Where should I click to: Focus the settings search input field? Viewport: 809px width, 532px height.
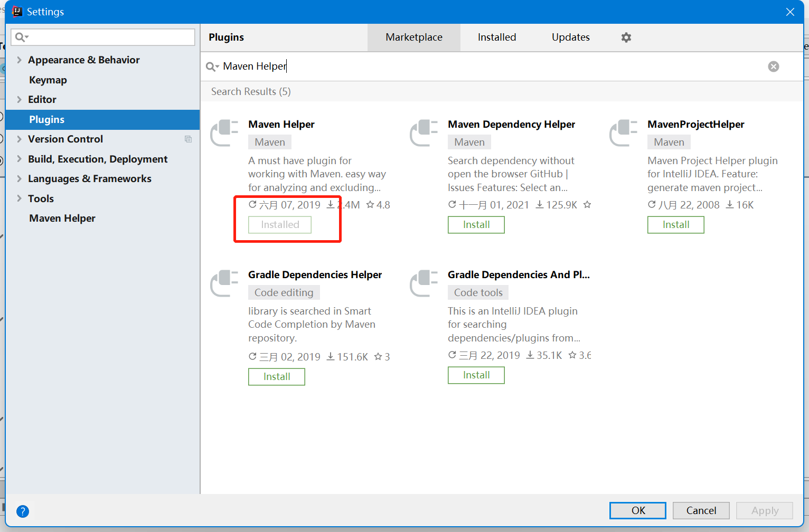click(x=103, y=37)
